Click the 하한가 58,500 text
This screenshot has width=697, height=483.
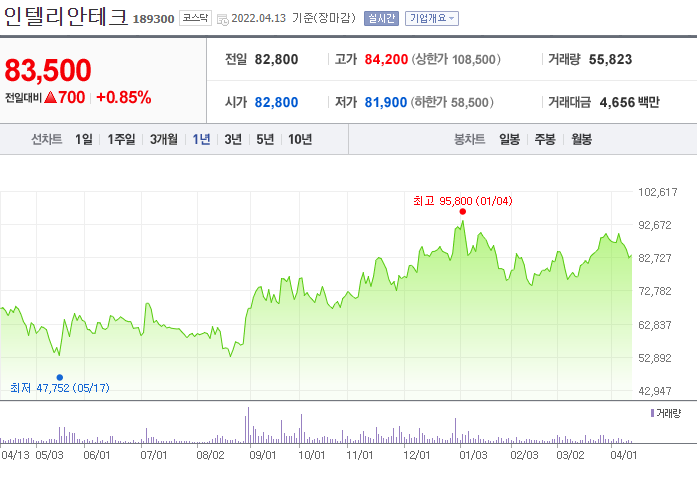point(452,102)
